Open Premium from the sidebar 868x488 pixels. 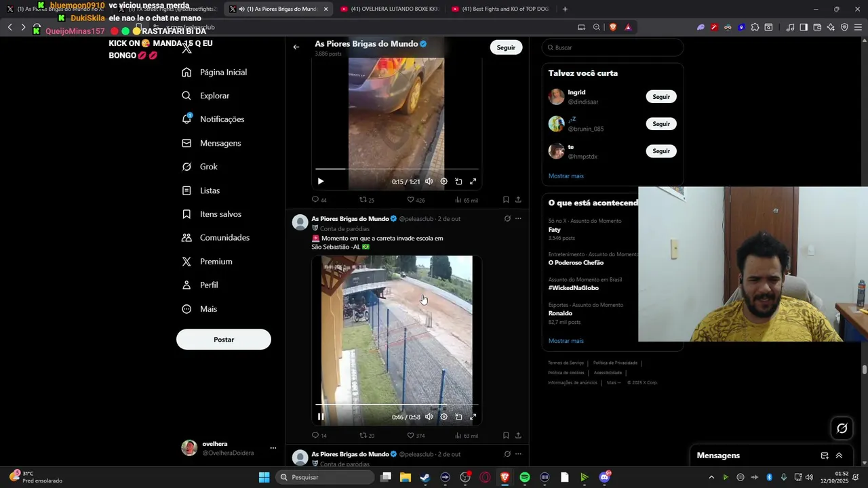tap(207, 262)
